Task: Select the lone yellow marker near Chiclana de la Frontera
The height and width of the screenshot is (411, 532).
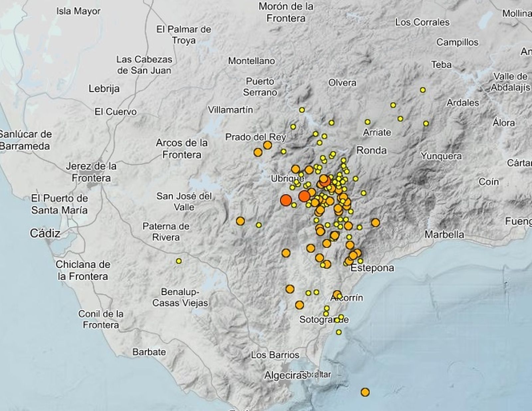Action: coord(178,261)
